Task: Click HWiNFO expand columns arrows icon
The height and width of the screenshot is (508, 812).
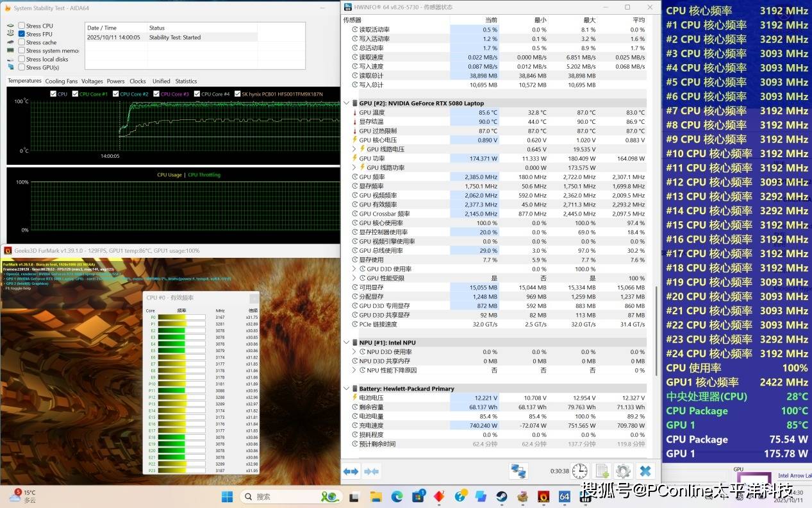Action: (351, 471)
